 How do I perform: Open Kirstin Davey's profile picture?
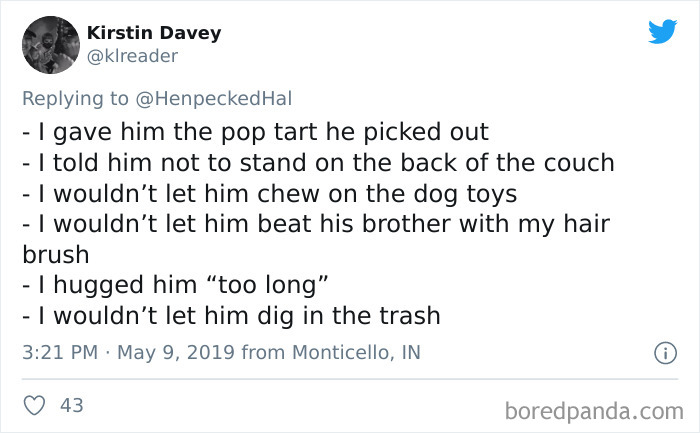pos(49,45)
